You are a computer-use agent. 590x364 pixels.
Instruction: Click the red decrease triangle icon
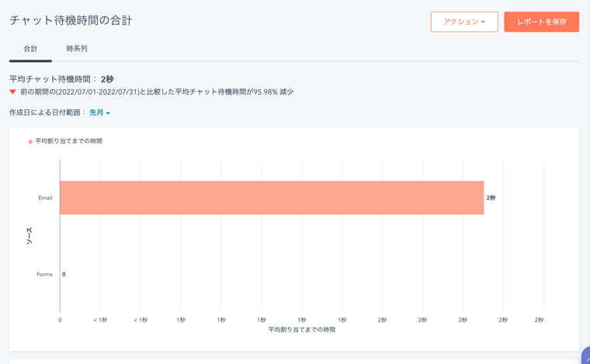pyautogui.click(x=12, y=92)
